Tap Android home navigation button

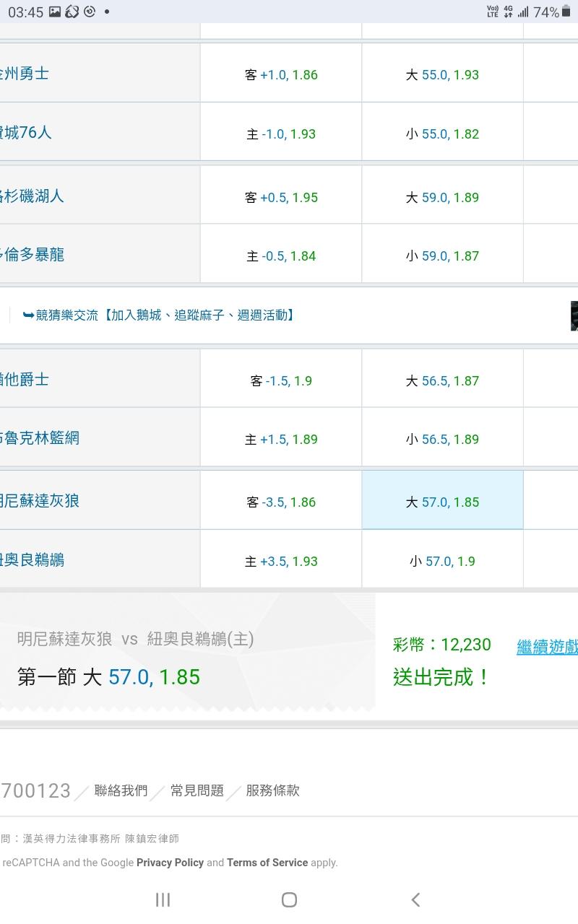289,899
